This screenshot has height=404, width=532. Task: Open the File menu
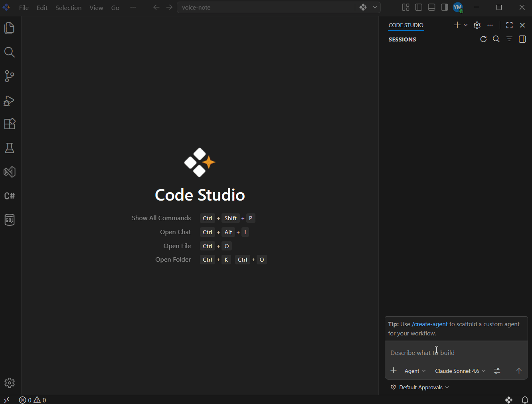coord(24,8)
